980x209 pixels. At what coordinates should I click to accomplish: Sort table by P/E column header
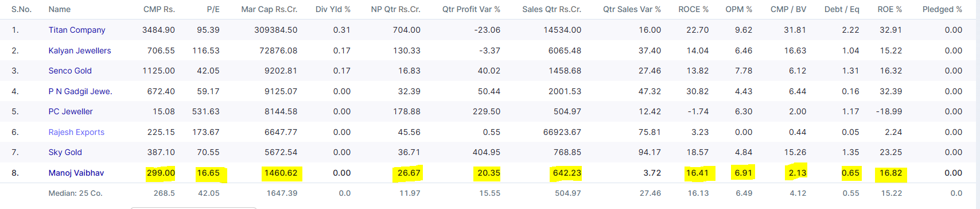[x=213, y=9]
